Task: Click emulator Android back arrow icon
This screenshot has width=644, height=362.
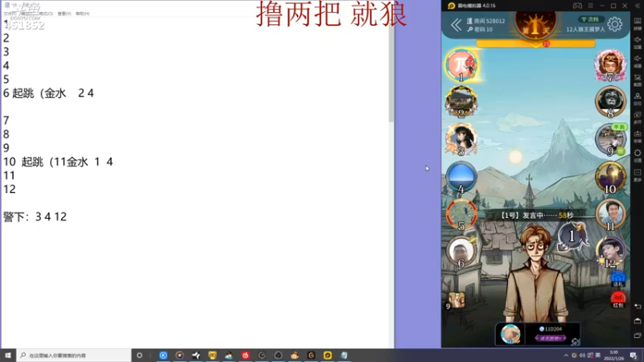Action: (638, 306)
